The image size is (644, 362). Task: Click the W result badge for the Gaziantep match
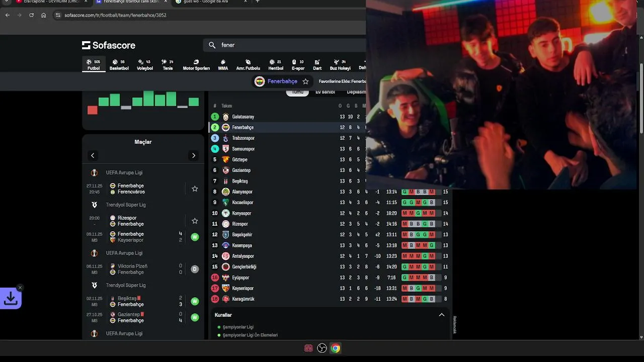pos(195,317)
